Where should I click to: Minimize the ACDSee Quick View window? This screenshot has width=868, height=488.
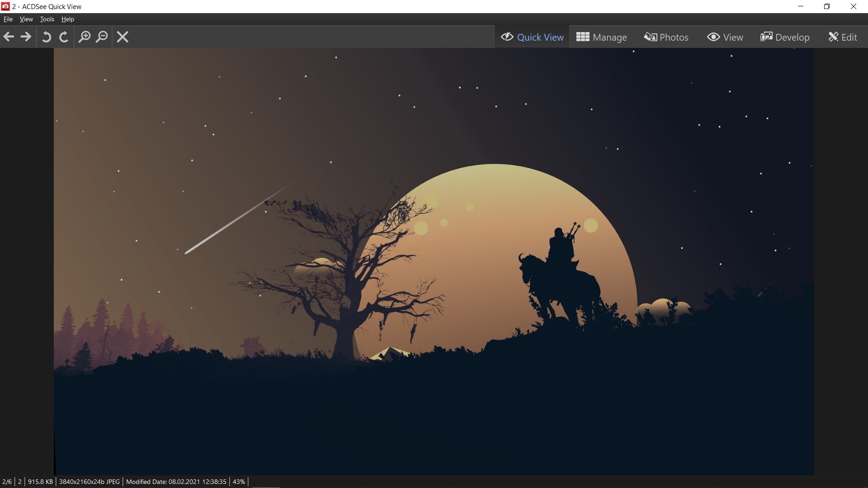pyautogui.click(x=801, y=6)
